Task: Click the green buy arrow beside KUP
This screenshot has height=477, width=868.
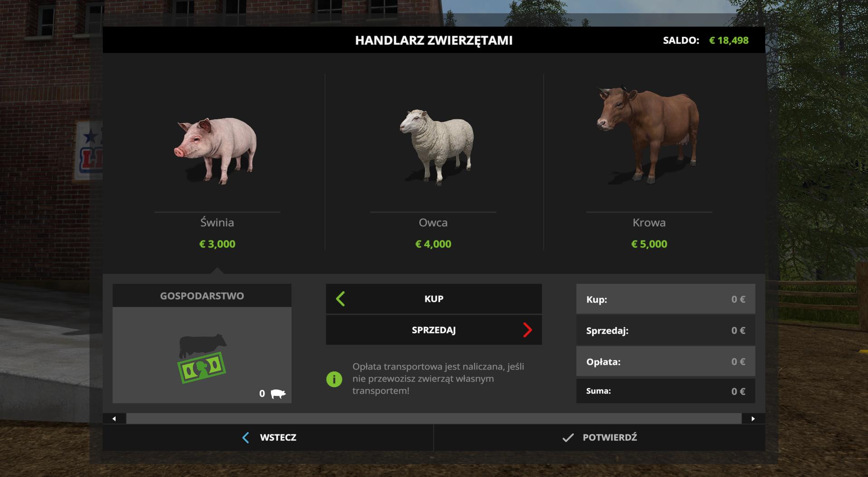Action: (x=341, y=299)
